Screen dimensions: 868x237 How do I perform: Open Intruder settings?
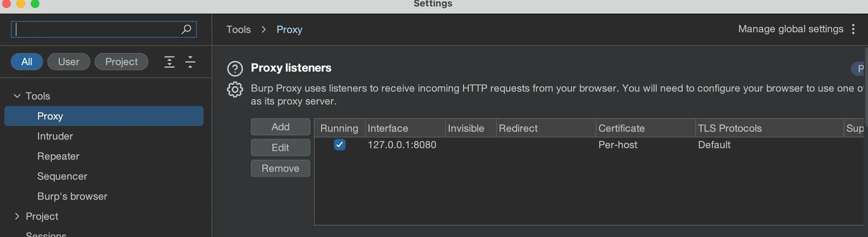point(55,136)
